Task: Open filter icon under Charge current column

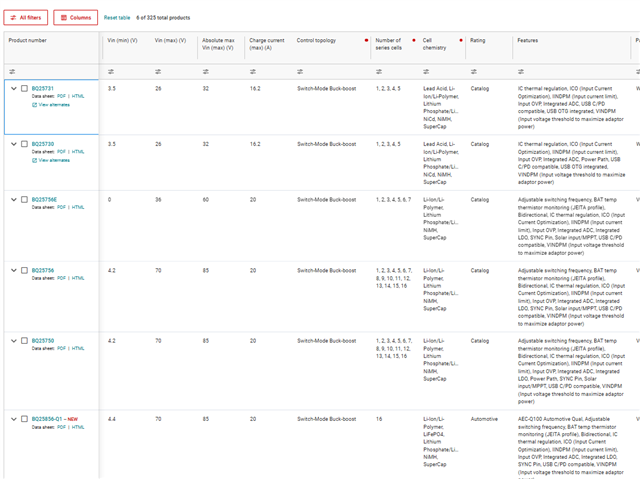Action: (x=253, y=71)
